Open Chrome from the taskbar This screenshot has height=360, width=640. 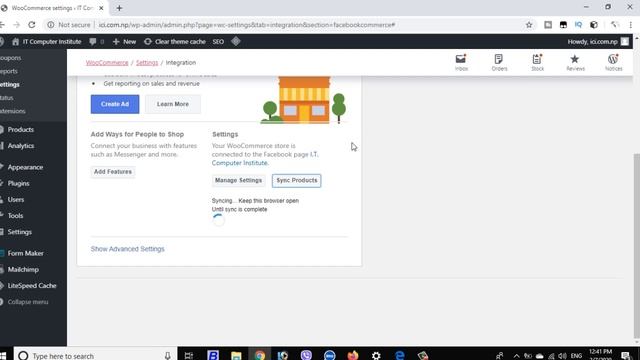260,355
